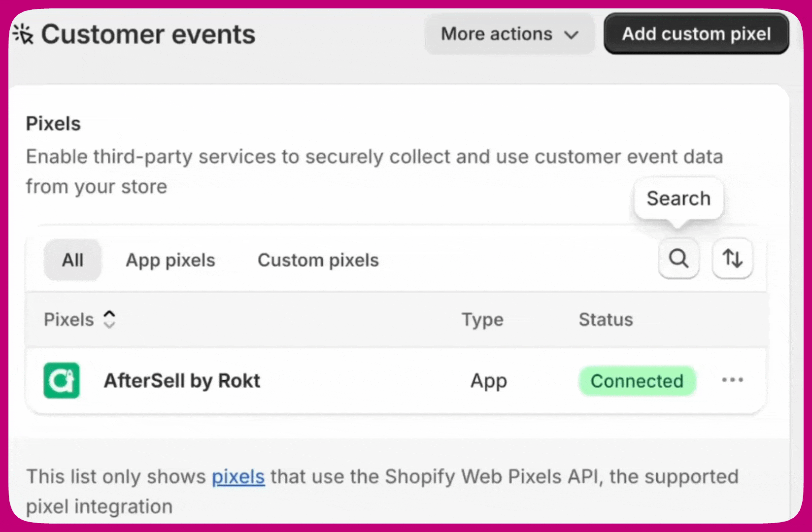Switch to the Custom pixels tab
Viewport: 812px width, 532px height.
click(x=318, y=260)
